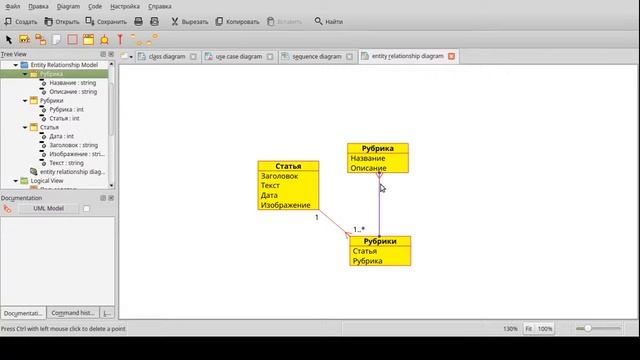
Task: Click the Рубрика entity header on canvas
Action: [x=378, y=148]
